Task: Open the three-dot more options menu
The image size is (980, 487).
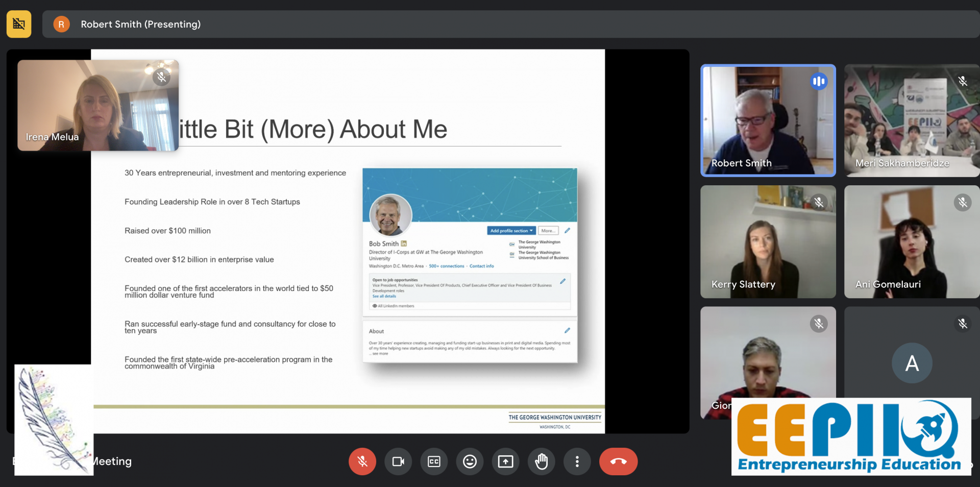Action: [x=577, y=461]
